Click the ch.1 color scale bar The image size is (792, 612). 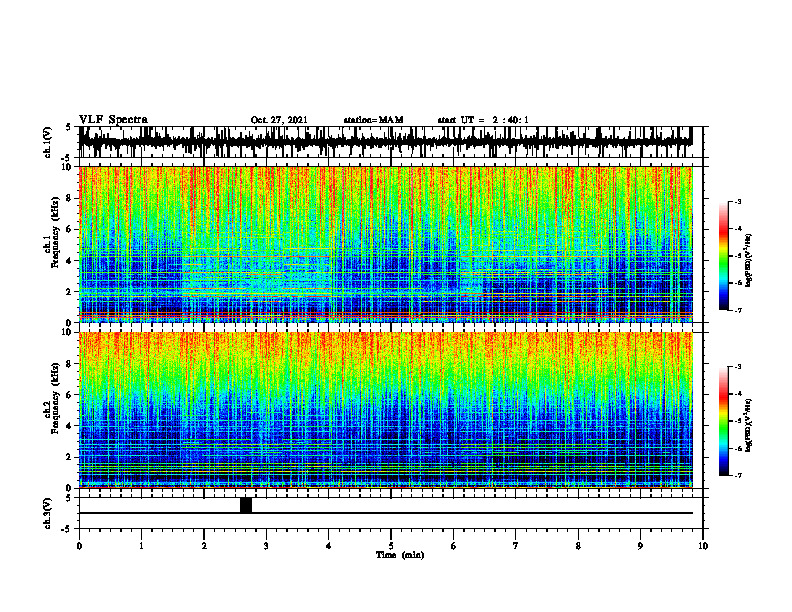(x=724, y=255)
